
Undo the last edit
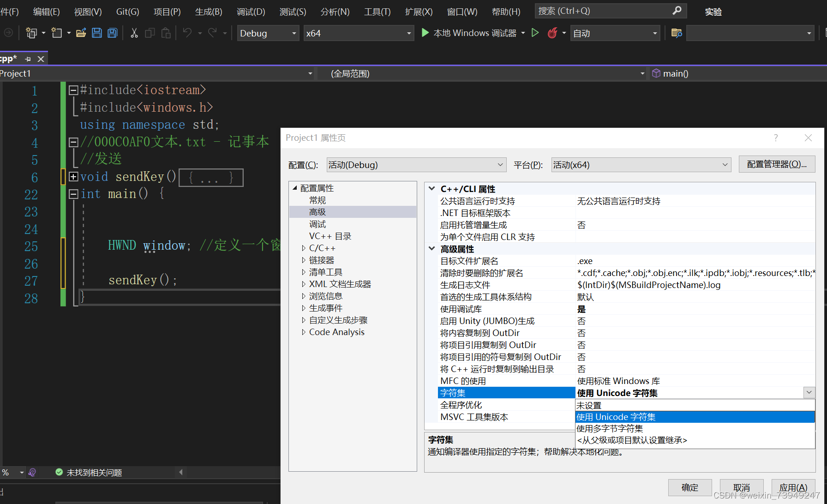point(187,33)
